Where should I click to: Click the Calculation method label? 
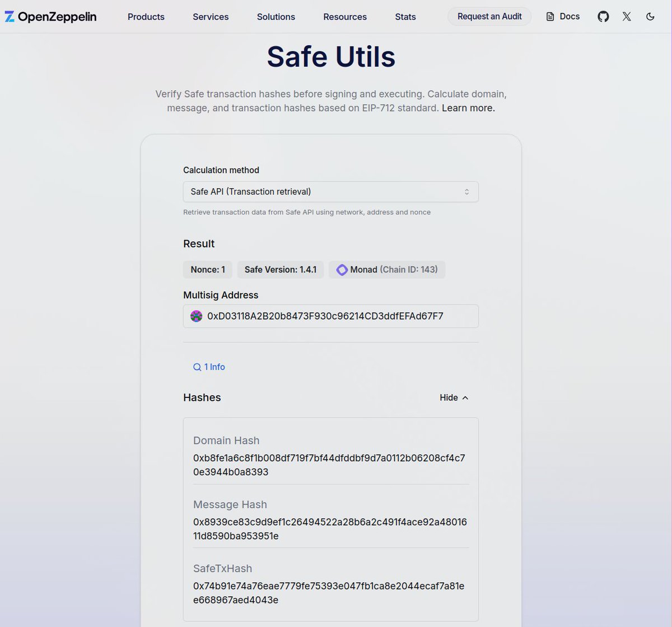(x=221, y=170)
